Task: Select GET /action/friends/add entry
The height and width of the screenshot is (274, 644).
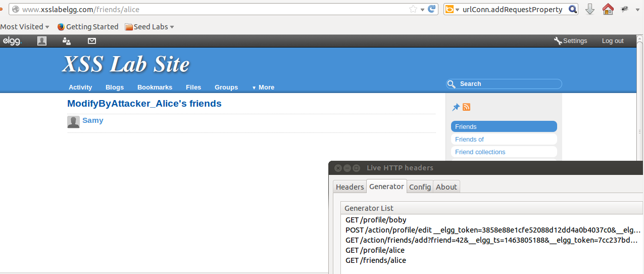Action: tap(492, 240)
